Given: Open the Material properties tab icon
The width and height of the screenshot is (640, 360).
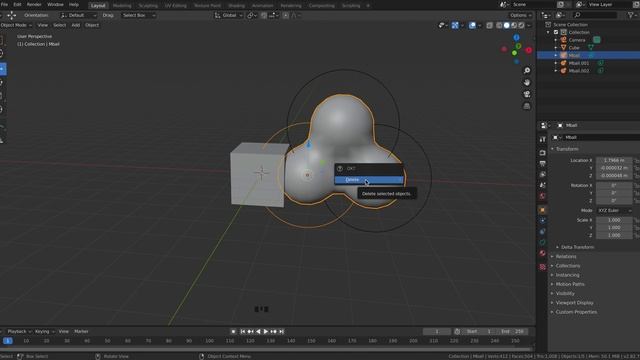Looking at the screenshot, I should (x=542, y=253).
